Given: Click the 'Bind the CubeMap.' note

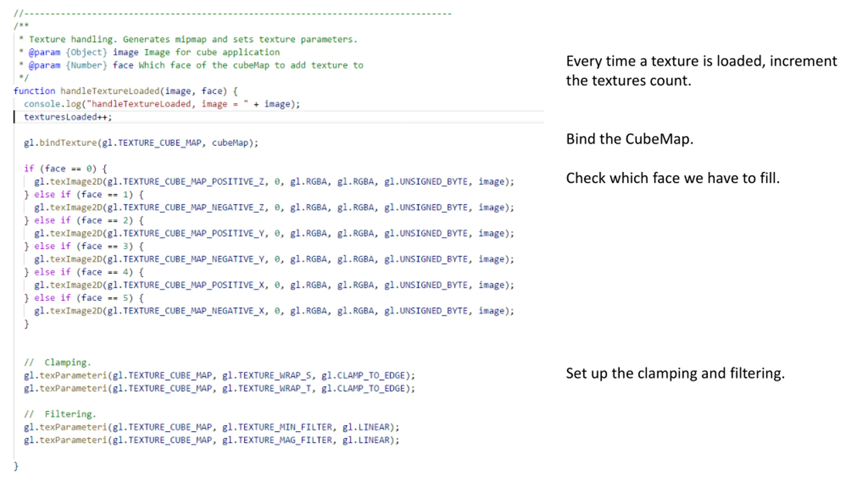Looking at the screenshot, I should pyautogui.click(x=630, y=139).
